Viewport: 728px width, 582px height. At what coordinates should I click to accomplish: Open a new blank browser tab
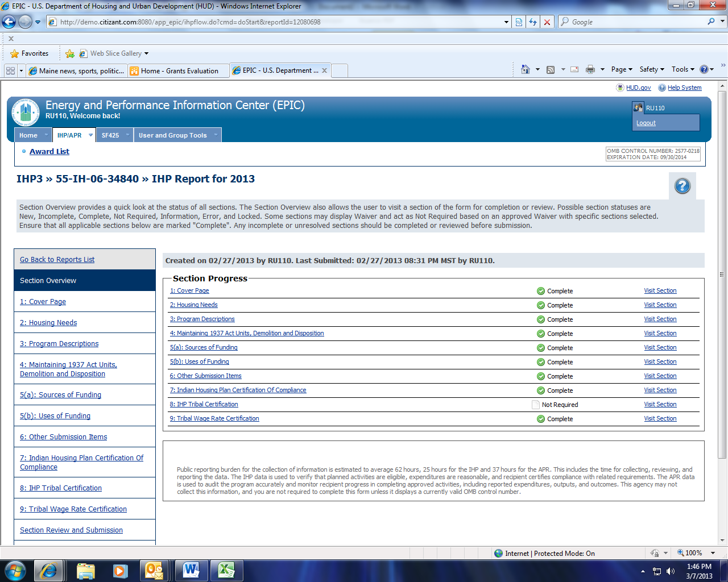click(x=339, y=70)
